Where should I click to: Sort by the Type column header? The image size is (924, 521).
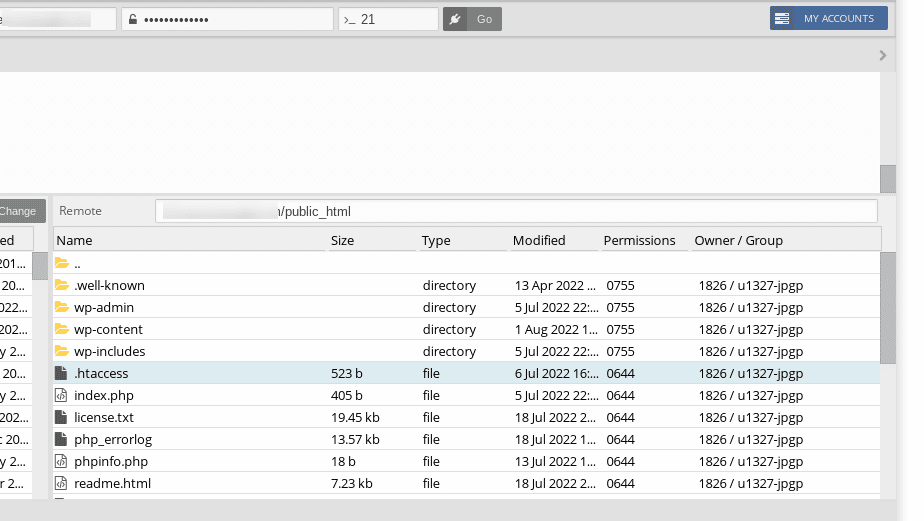pyautogui.click(x=436, y=240)
